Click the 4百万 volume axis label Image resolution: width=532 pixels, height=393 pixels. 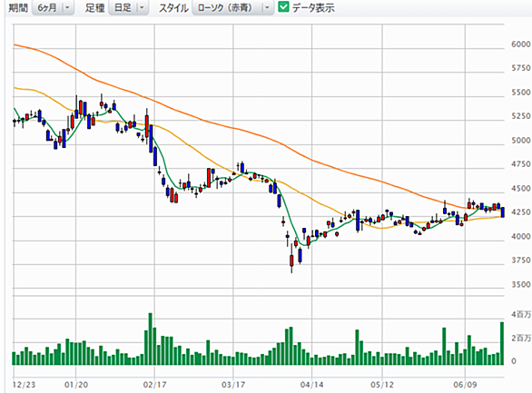(x=521, y=314)
